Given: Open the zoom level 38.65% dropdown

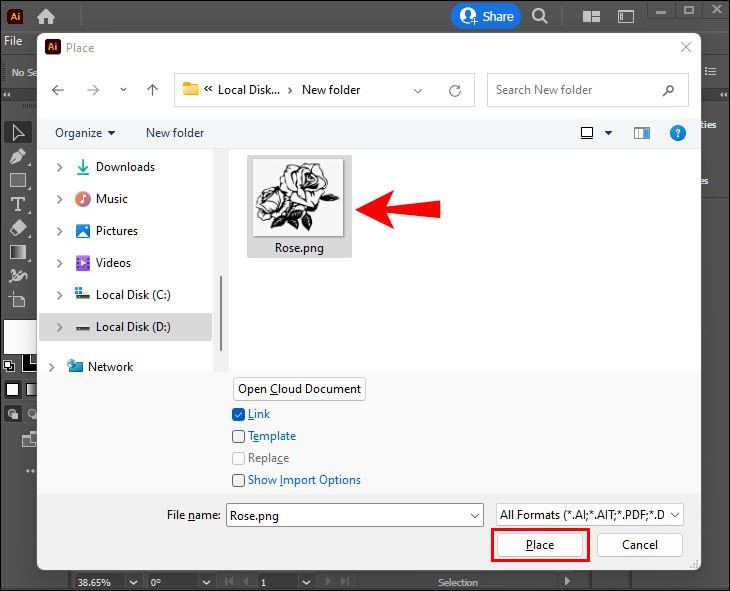Looking at the screenshot, I should [x=134, y=582].
